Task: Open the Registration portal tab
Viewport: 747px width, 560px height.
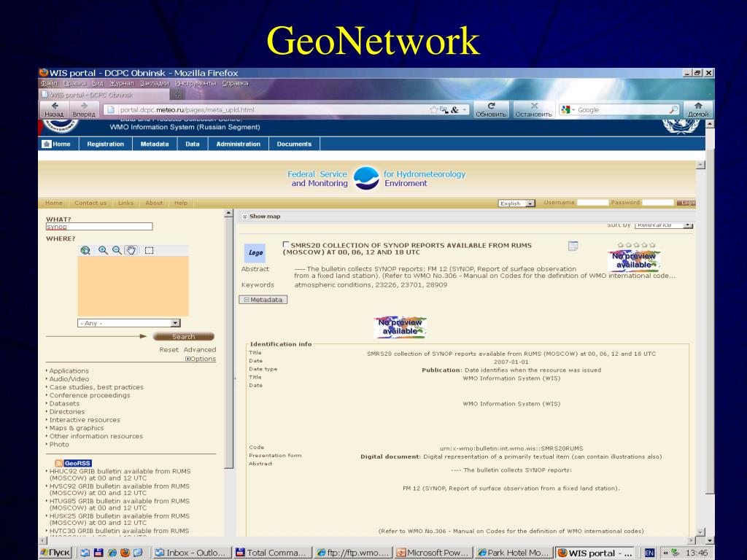Action: pyautogui.click(x=105, y=144)
